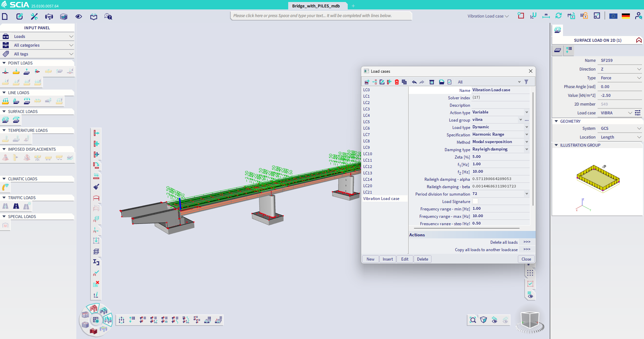Collapse the POINT LOADS section
Screen dimensions: 644x339
pyautogui.click(x=4, y=63)
